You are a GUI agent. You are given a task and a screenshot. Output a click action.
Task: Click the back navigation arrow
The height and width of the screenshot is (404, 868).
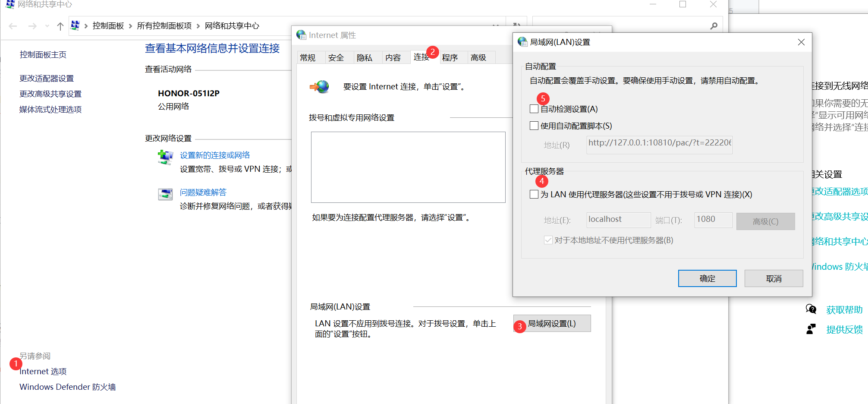(x=13, y=25)
